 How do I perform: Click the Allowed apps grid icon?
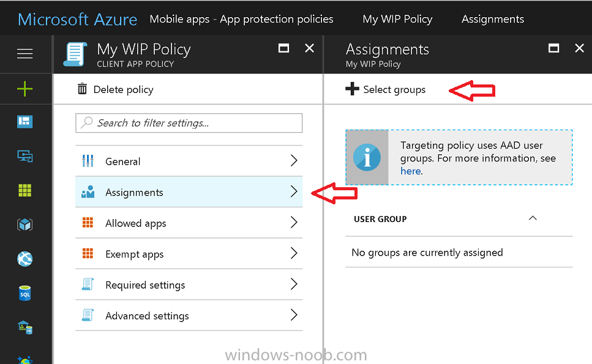tap(88, 223)
